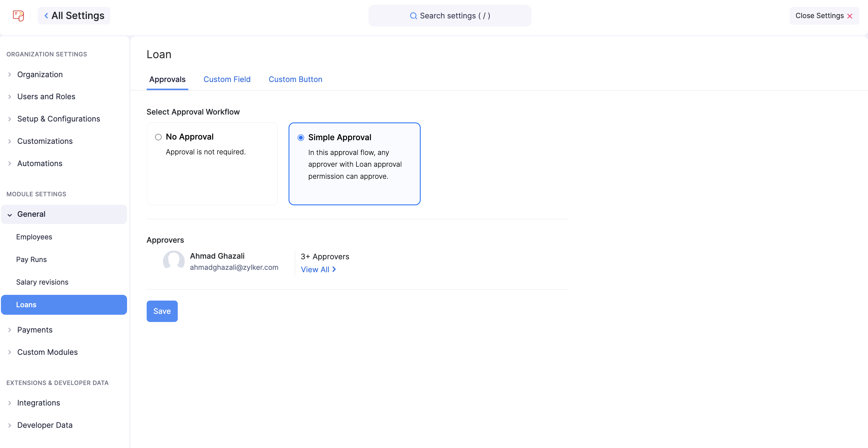This screenshot has width=868, height=448.
Task: Click the X icon on Close Settings
Action: (850, 15)
